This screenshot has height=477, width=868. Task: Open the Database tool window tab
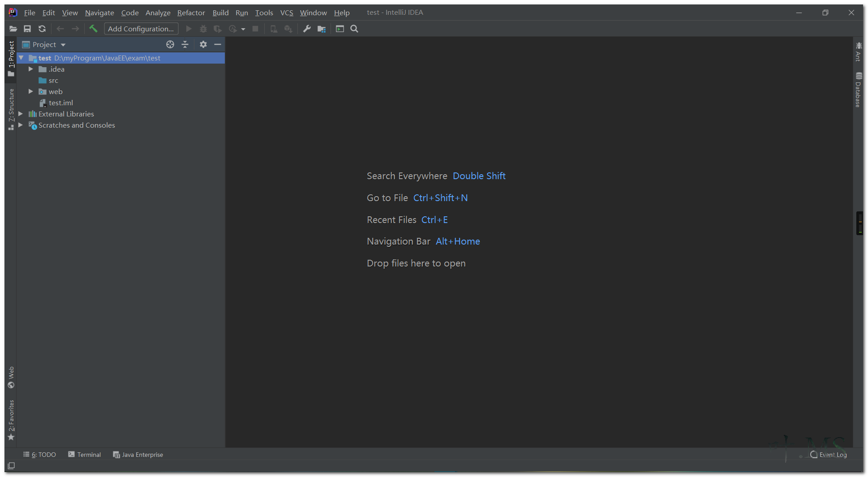point(858,90)
